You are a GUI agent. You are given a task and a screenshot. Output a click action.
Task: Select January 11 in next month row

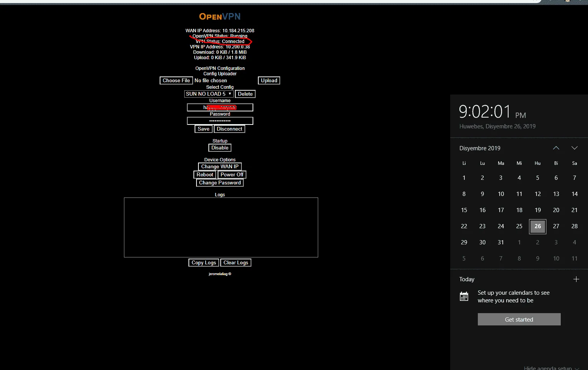575,259
